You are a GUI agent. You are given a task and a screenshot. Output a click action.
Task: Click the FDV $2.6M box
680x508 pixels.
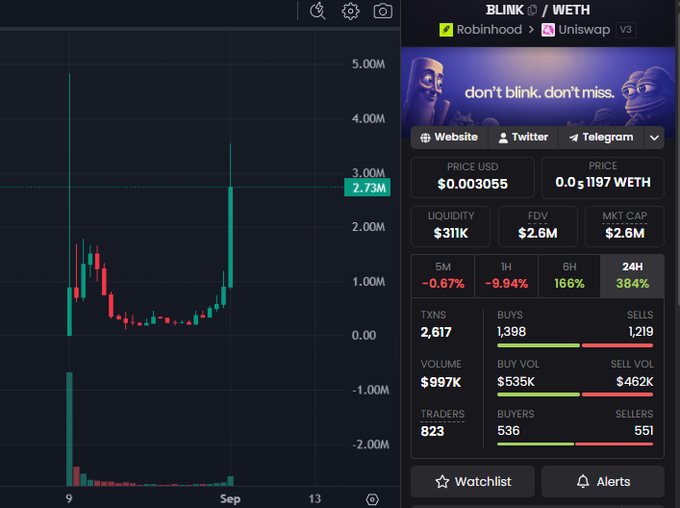(538, 226)
